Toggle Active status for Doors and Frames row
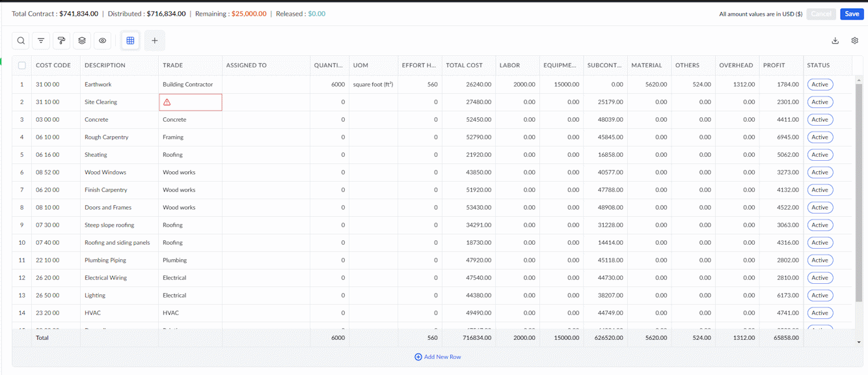This screenshot has height=375, width=868. pos(820,208)
